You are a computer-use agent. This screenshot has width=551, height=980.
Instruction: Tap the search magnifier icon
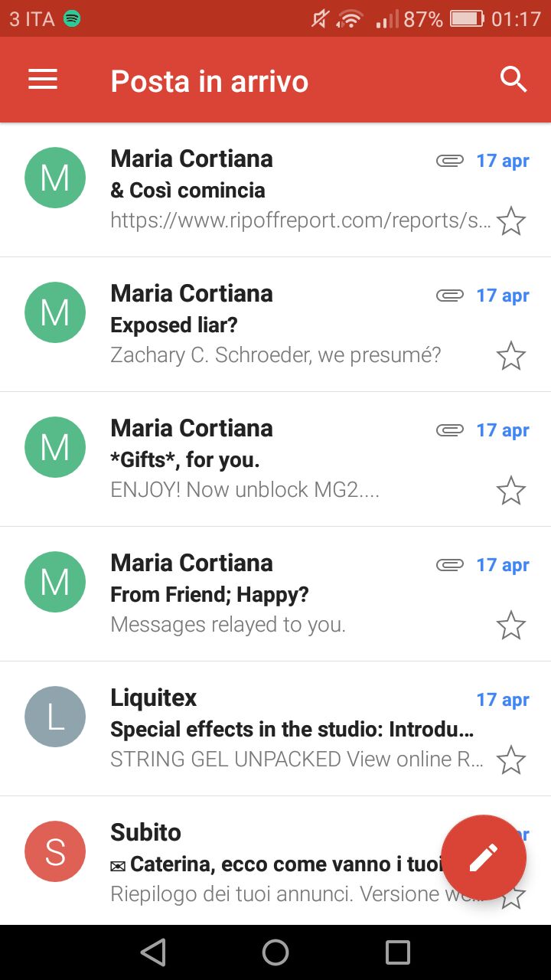[x=514, y=80]
